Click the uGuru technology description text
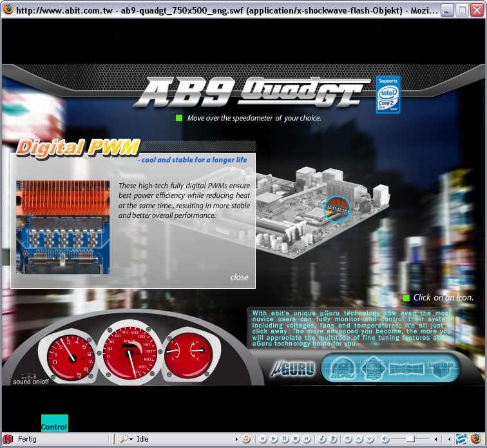487x448 pixels. [x=351, y=328]
